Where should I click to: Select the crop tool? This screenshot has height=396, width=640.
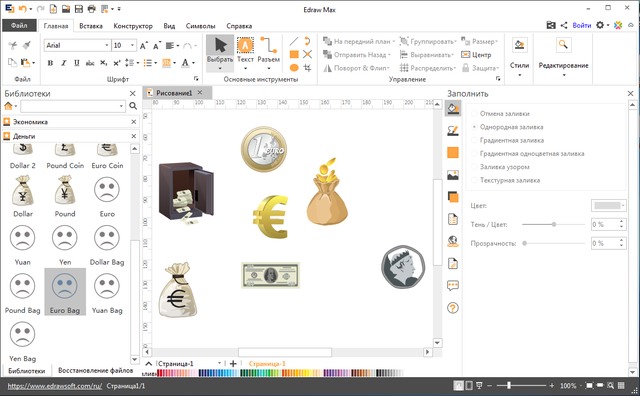click(x=307, y=68)
